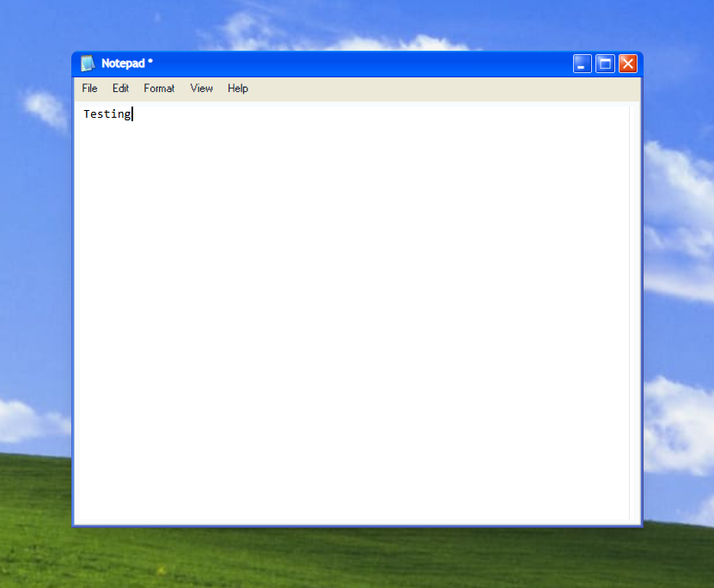Maximize the Notepad window
This screenshot has height=588, width=714.
(604, 63)
